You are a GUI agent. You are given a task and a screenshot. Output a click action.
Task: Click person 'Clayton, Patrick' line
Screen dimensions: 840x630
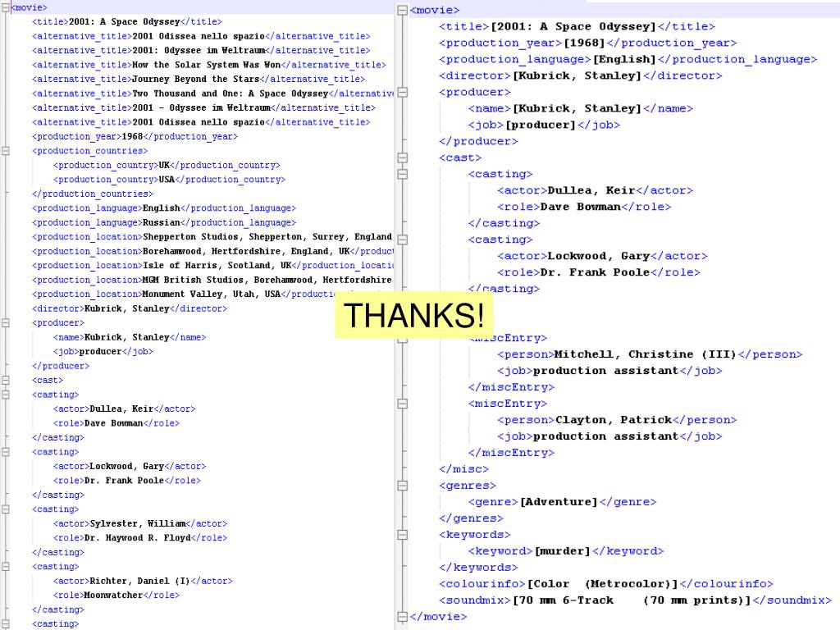[617, 420]
